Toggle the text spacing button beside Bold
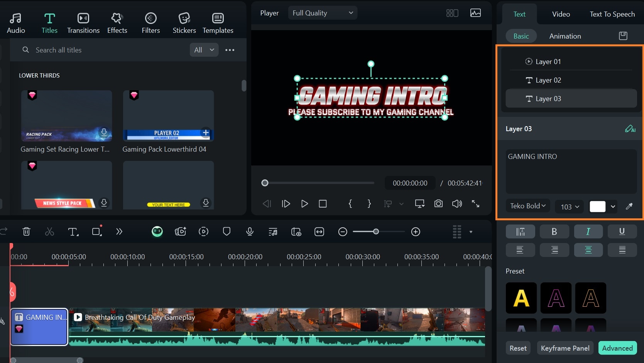Viewport: 644px width, 363px height. [x=520, y=231]
